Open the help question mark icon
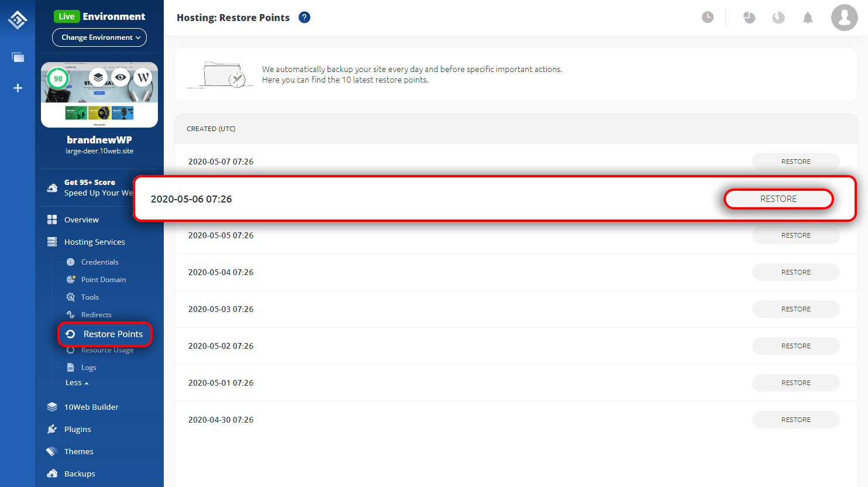The height and width of the screenshot is (487, 868). (304, 18)
